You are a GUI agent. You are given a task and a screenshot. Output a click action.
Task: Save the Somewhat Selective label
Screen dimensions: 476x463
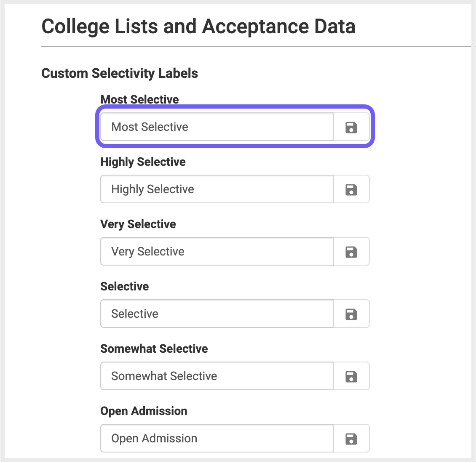point(351,376)
